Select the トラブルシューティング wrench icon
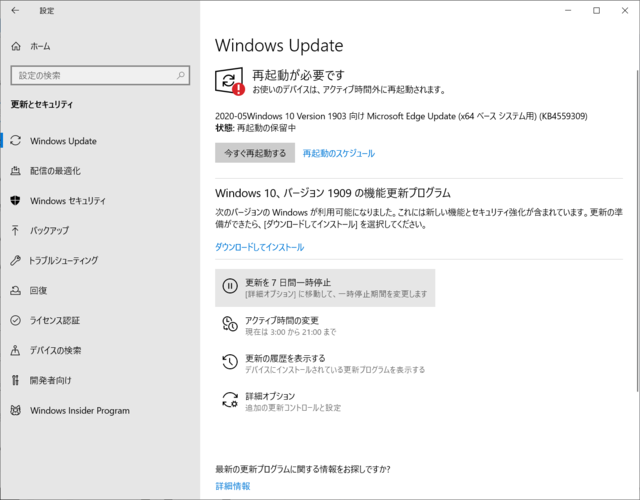 tap(16, 260)
